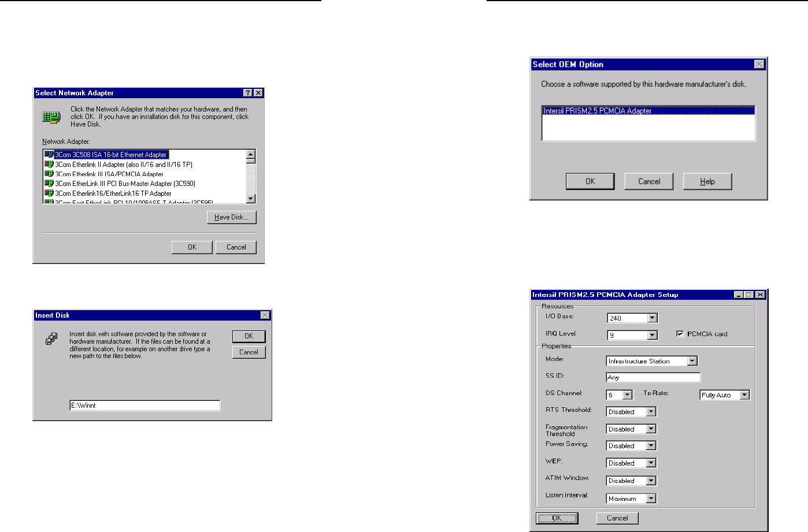This screenshot has width=808, height=532.
Task: Maximize the PCMCIA Adapter Setup window
Action: pyautogui.click(x=748, y=295)
